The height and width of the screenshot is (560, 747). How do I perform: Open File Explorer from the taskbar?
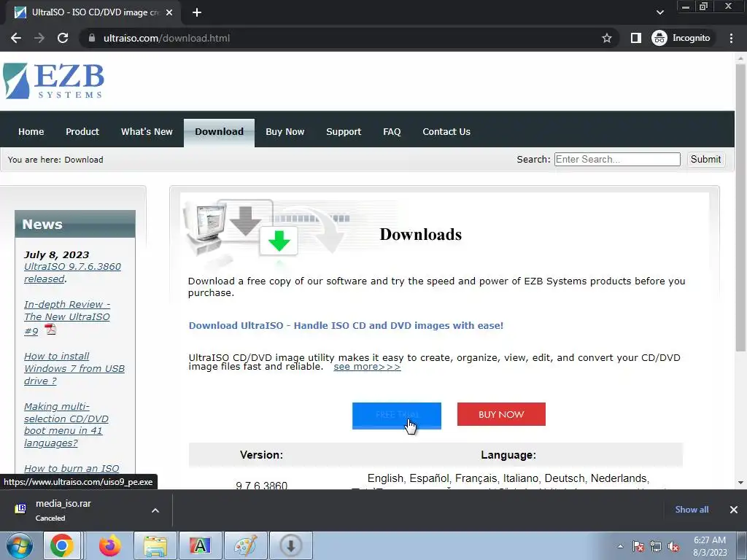[x=155, y=545]
